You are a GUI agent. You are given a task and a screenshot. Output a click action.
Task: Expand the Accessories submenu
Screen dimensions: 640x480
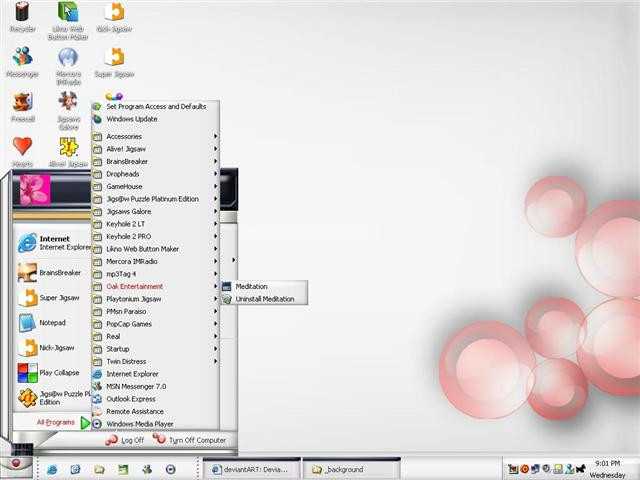coord(156,136)
